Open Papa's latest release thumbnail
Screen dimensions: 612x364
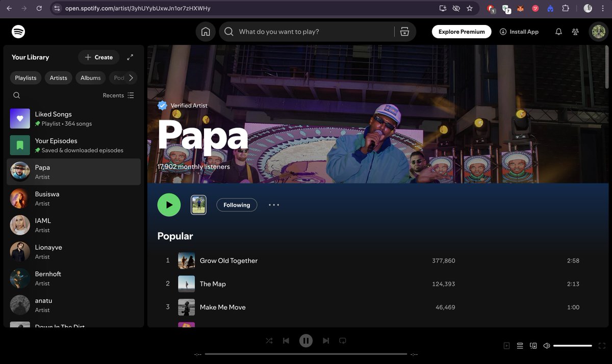[198, 205]
